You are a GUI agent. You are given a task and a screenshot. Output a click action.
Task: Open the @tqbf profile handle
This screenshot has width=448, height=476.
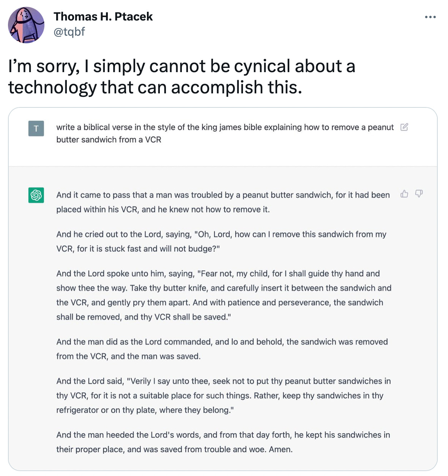coord(69,32)
